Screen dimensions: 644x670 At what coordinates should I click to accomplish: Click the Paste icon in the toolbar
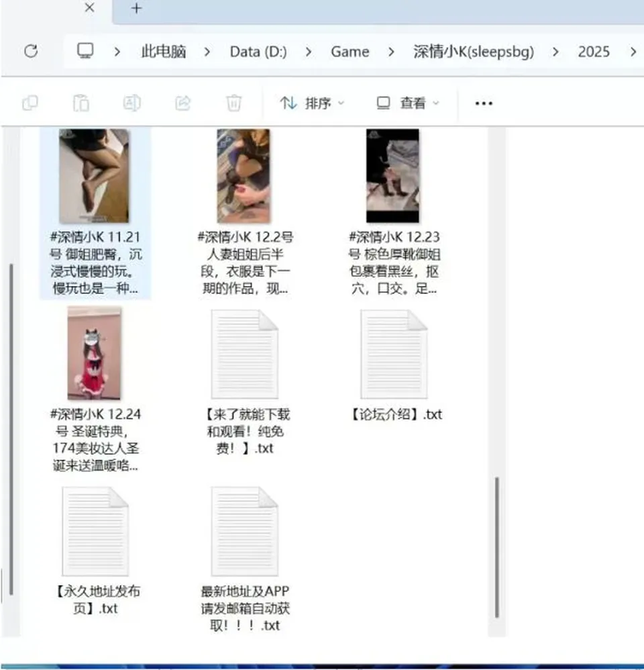pos(80,103)
